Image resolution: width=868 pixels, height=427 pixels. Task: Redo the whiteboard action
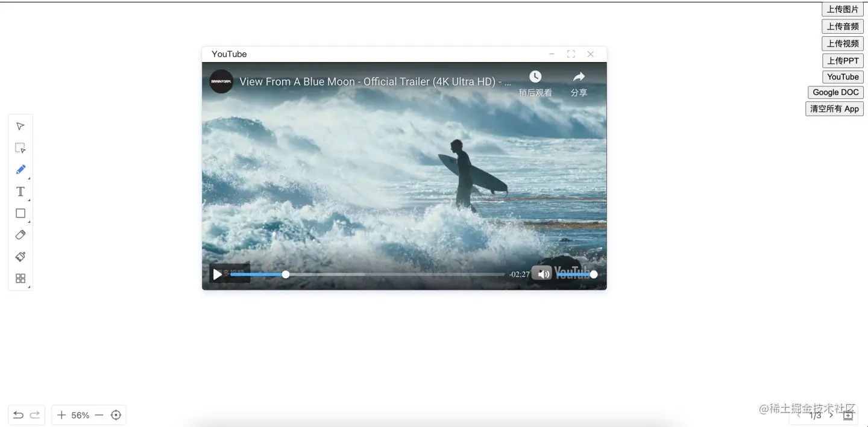pyautogui.click(x=35, y=415)
